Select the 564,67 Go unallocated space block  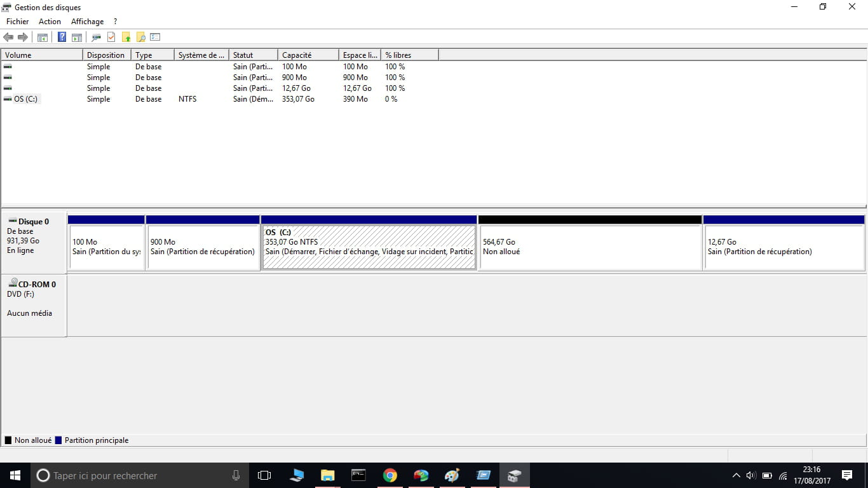point(590,247)
